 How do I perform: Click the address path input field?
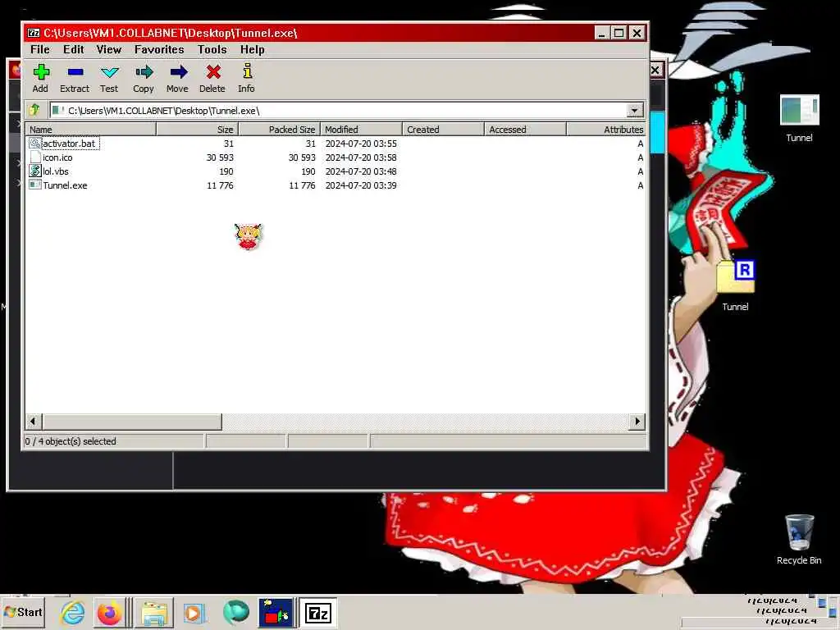click(339, 111)
